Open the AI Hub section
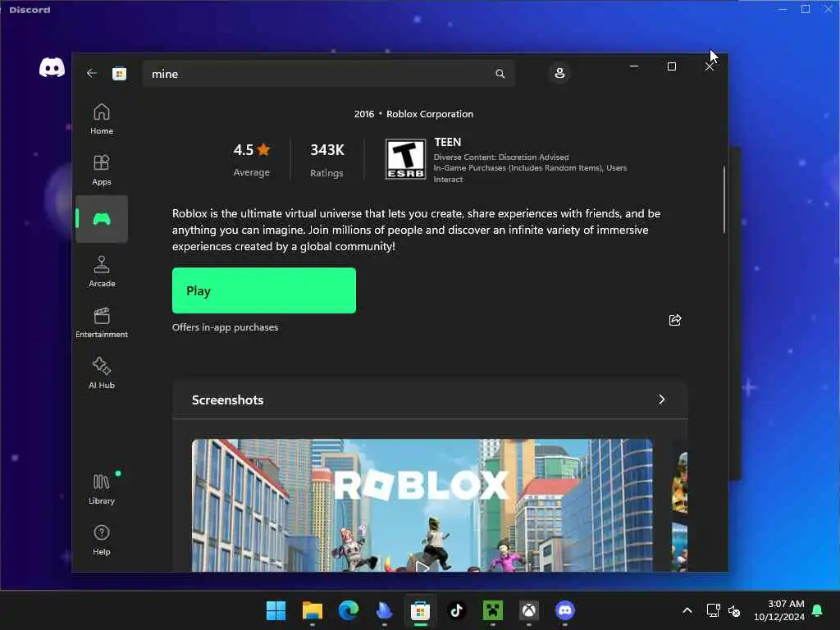Image resolution: width=840 pixels, height=630 pixels. click(102, 373)
